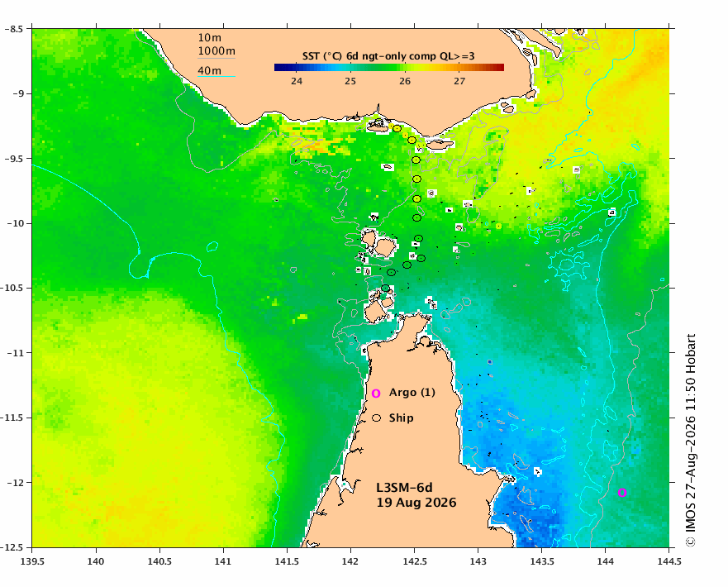Select the SST colorbar title text

tap(388, 56)
